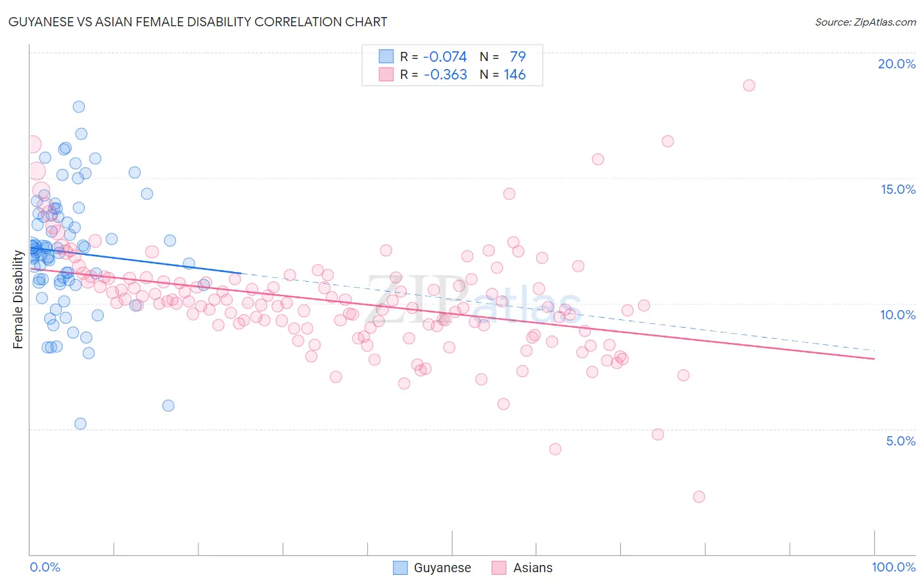Click the blue Guyanese legend swatch at bottom
The image size is (924, 586).
(x=400, y=568)
